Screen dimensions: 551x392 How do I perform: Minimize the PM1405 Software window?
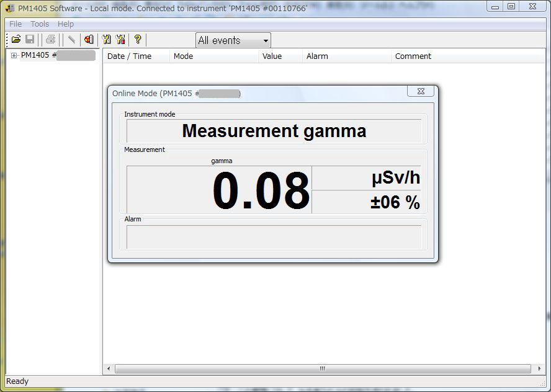[x=495, y=6]
